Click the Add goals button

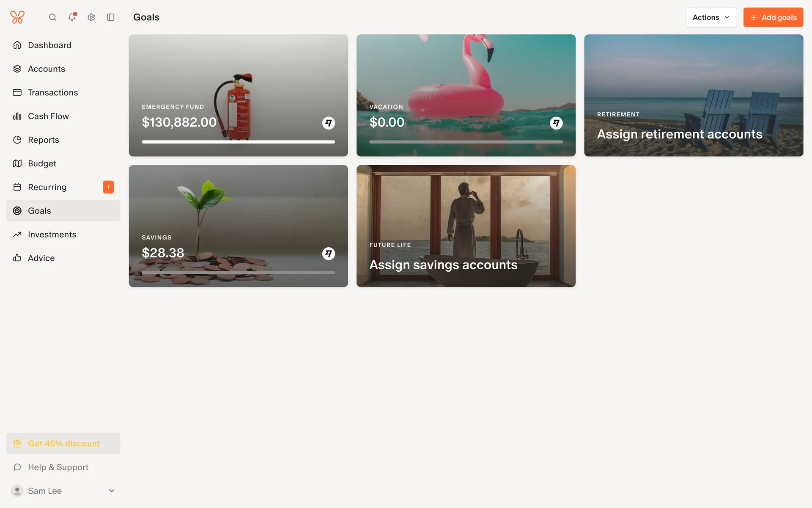[773, 17]
